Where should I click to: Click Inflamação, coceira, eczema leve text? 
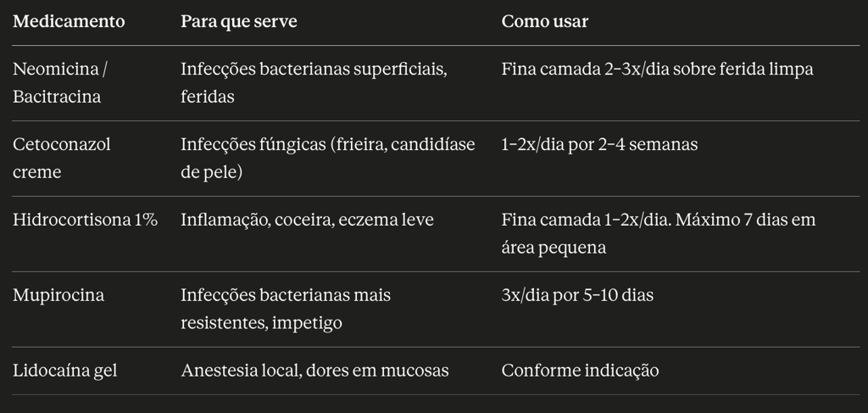click(307, 220)
